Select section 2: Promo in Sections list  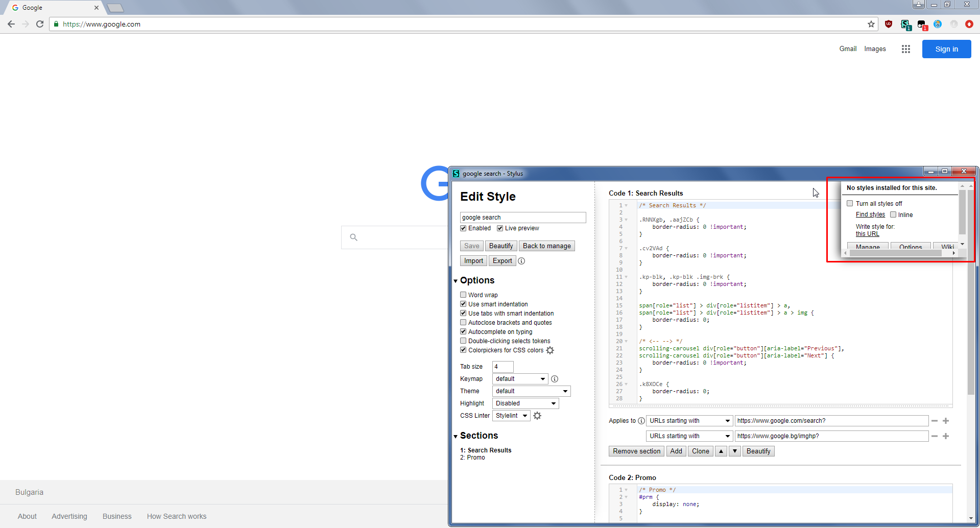(473, 457)
